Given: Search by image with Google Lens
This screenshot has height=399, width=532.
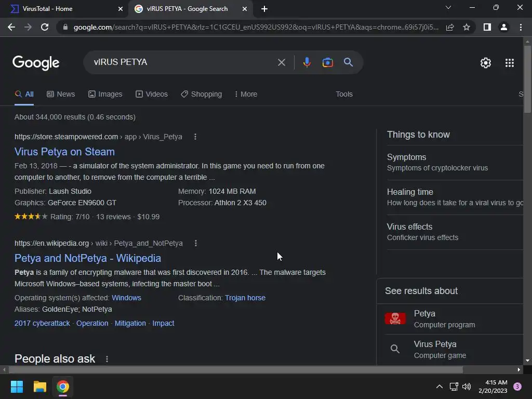Looking at the screenshot, I should coord(327,62).
